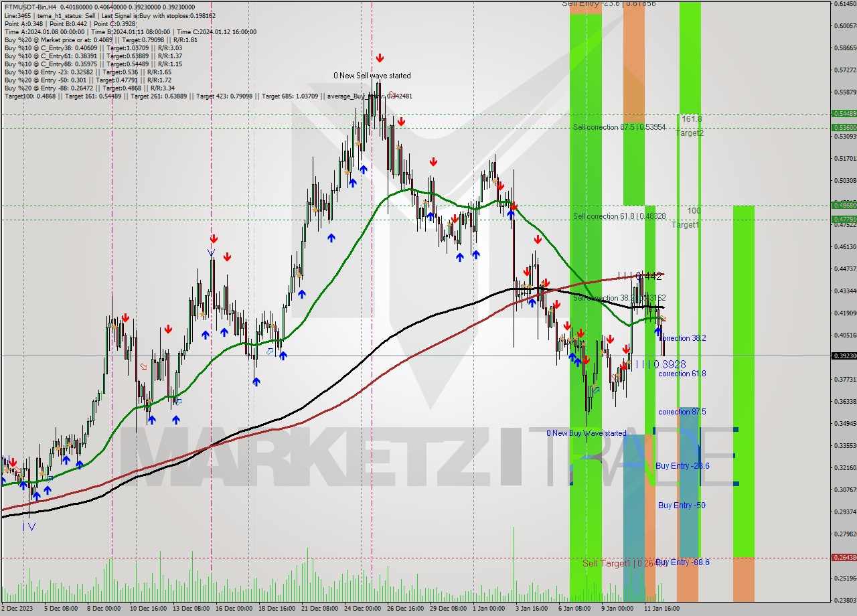
Task: Click the "21 Dec 08:00" date on time axis
Action: (319, 609)
